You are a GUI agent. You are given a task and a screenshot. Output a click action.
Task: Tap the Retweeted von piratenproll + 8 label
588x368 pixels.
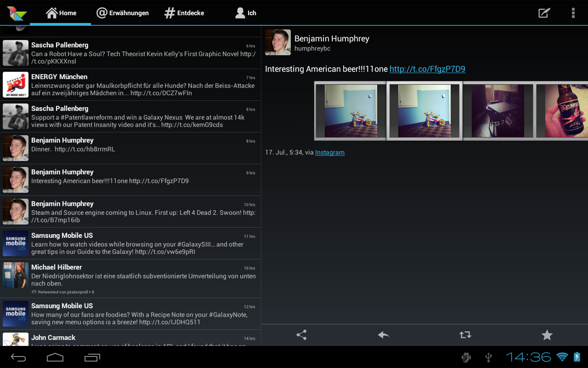[63, 292]
